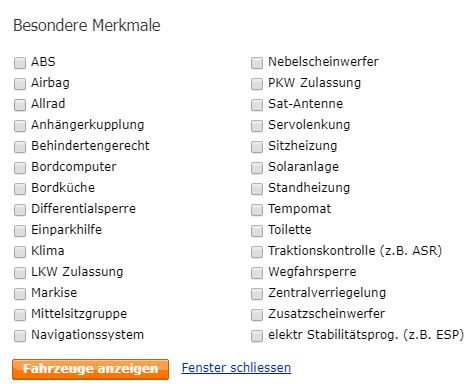Tick the Zentralverriegelung checkbox

[x=257, y=294]
